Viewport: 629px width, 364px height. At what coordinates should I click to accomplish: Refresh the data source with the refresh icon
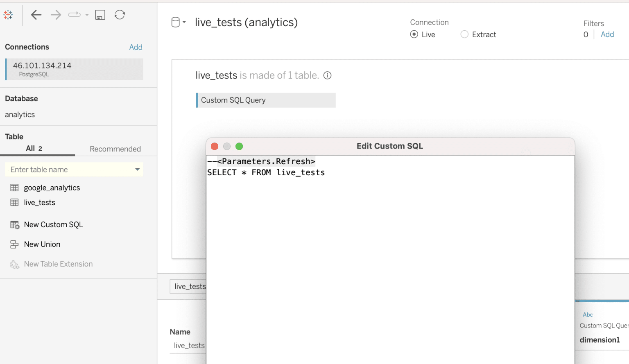[120, 14]
